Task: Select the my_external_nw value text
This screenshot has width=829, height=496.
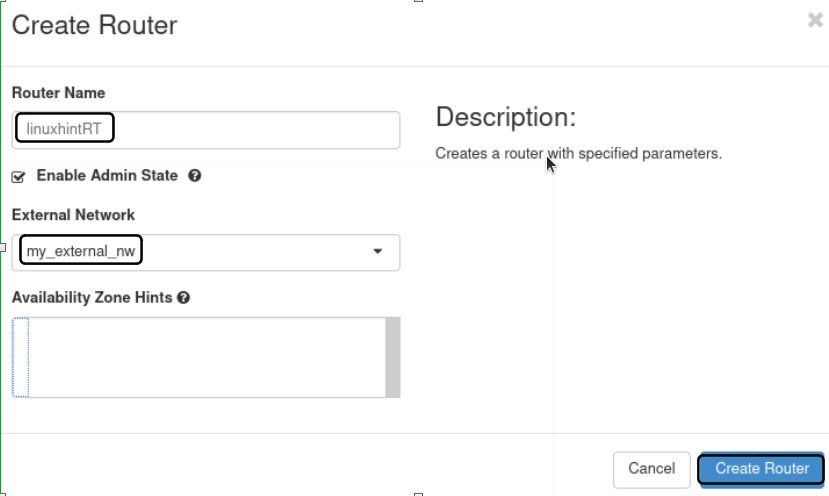Action: click(81, 252)
